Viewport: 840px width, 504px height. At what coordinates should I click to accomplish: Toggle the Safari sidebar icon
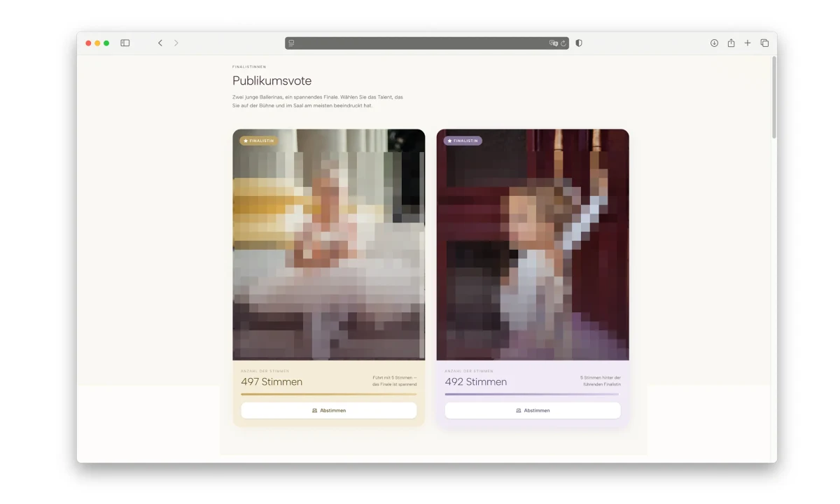click(125, 43)
